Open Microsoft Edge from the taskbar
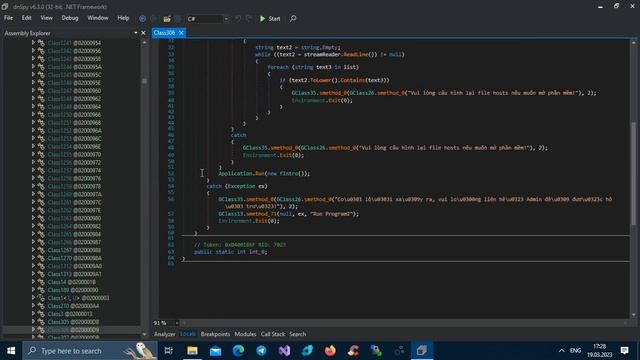 coord(238,351)
